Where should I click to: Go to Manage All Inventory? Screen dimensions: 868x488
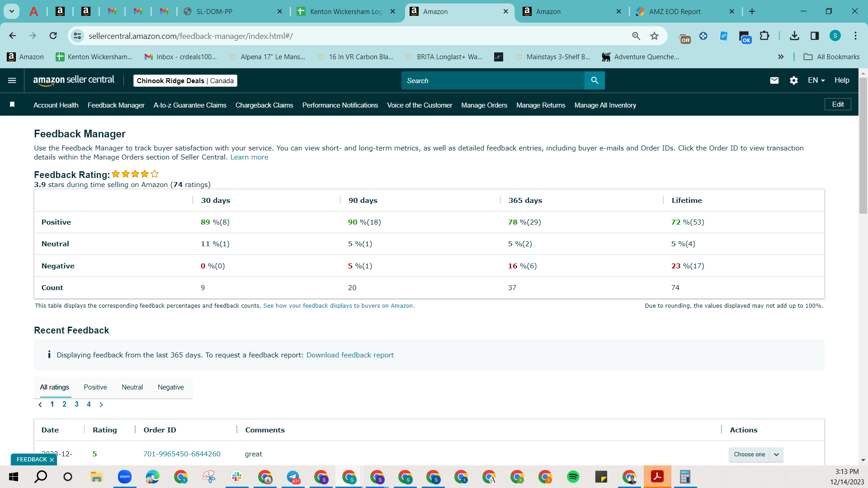pyautogui.click(x=605, y=105)
